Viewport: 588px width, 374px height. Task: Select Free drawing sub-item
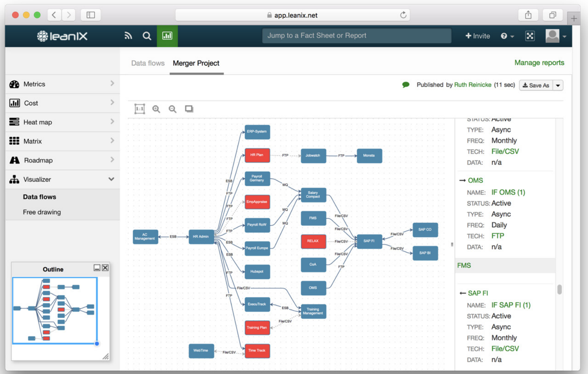[42, 212]
